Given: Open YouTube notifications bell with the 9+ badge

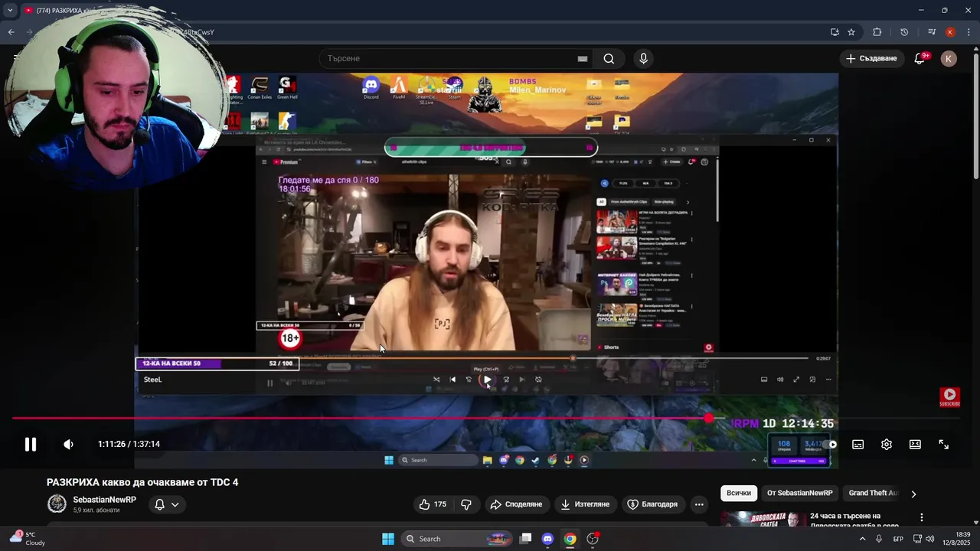Looking at the screenshot, I should (x=920, y=58).
